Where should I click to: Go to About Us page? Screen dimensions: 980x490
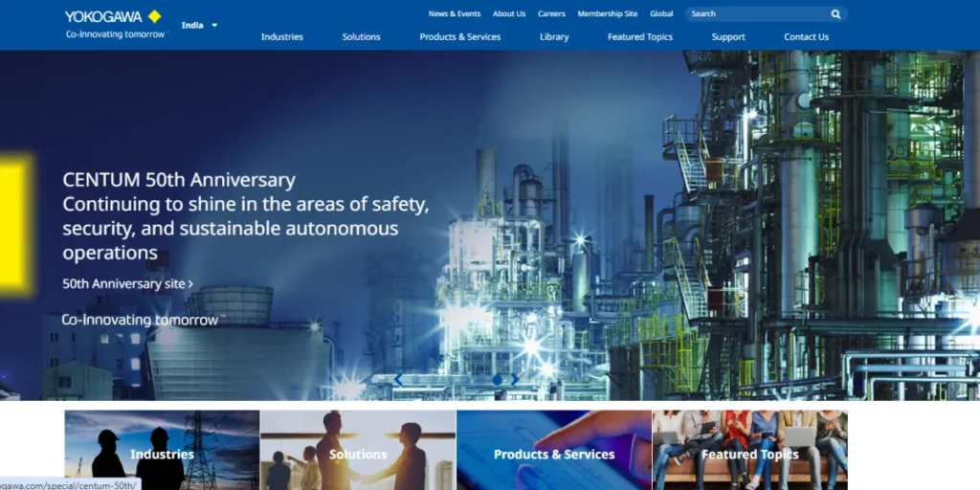click(x=509, y=13)
